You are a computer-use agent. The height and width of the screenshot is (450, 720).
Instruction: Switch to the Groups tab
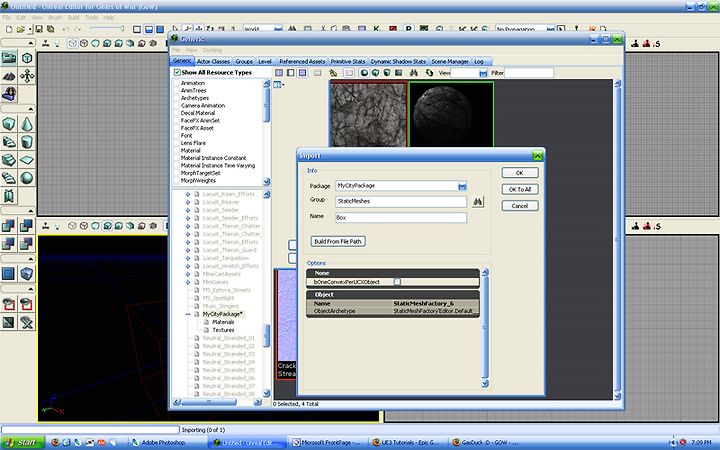click(244, 62)
